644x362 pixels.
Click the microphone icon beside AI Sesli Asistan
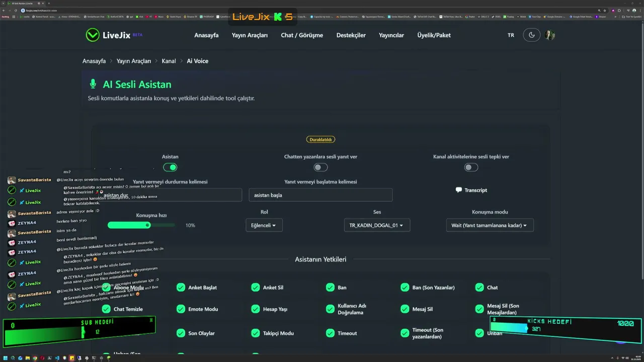click(x=93, y=84)
